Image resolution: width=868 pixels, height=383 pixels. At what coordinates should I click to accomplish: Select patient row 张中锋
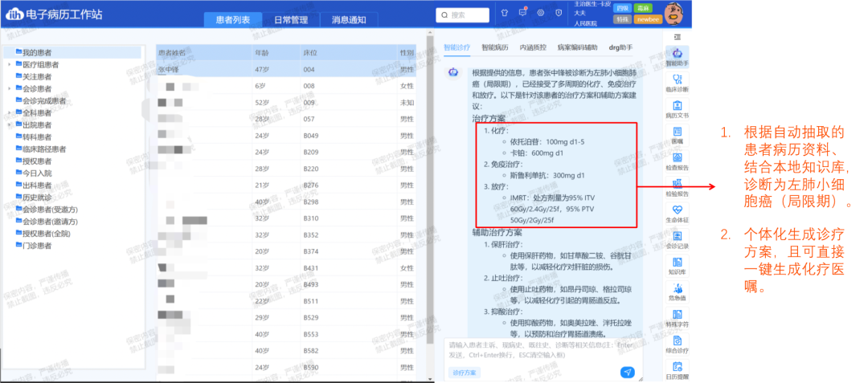pyautogui.click(x=285, y=70)
